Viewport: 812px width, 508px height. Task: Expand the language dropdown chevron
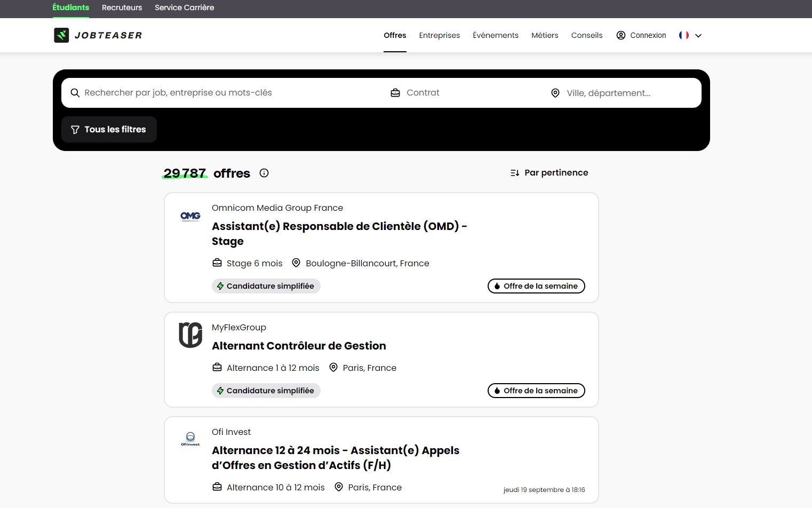(x=698, y=36)
